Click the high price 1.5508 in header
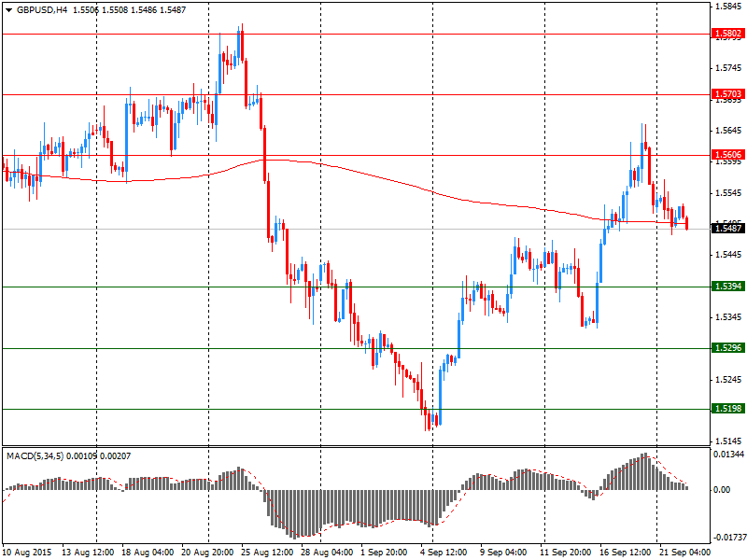Image resolution: width=747 pixels, height=560 pixels. pos(115,10)
